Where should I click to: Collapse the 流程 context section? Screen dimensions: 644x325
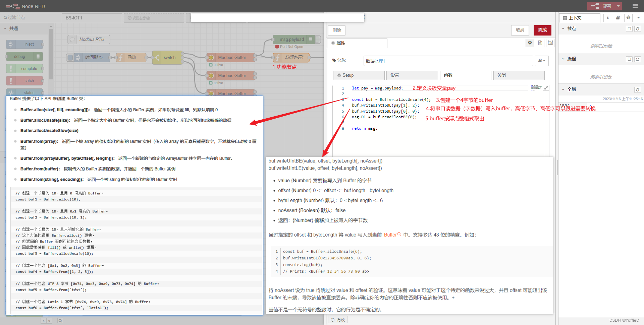(563, 59)
